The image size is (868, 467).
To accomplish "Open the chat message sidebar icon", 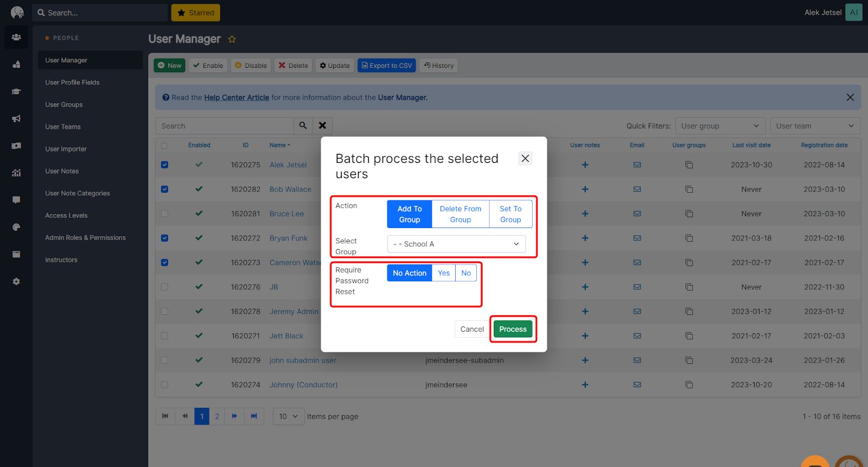I will tap(16, 200).
